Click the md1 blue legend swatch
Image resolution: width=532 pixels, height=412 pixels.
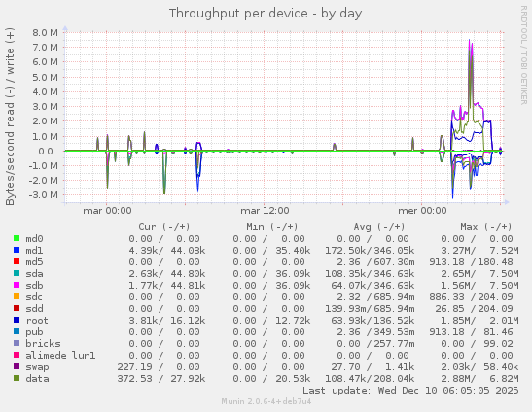coord(17,250)
